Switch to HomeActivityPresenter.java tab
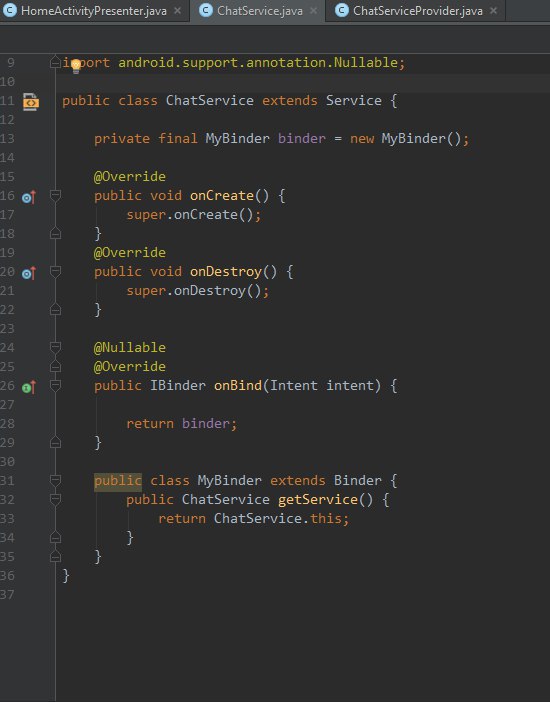Viewport: 550px width, 702px height. tap(94, 11)
